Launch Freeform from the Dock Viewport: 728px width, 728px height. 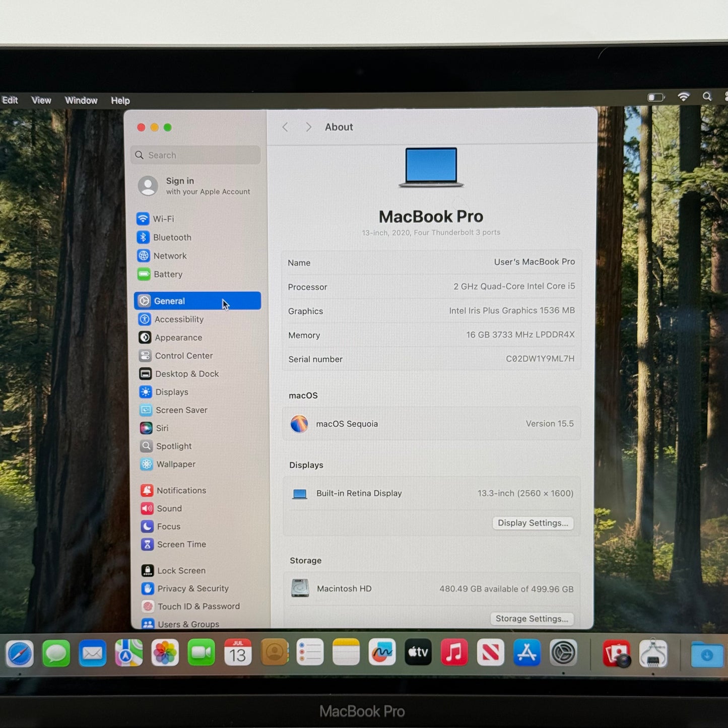point(382,652)
